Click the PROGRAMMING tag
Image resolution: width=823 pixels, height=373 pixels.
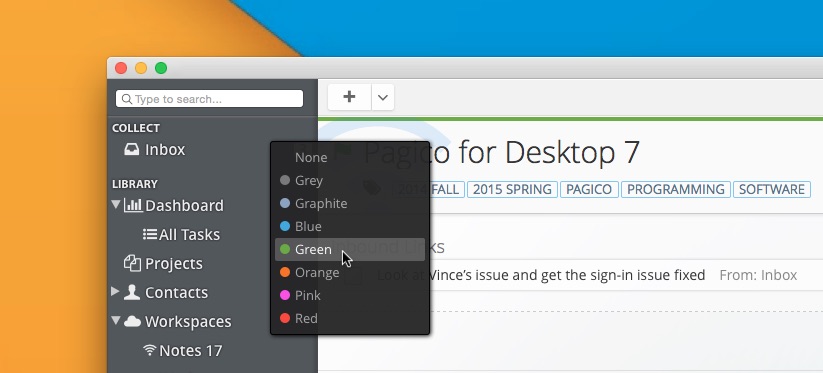point(676,189)
